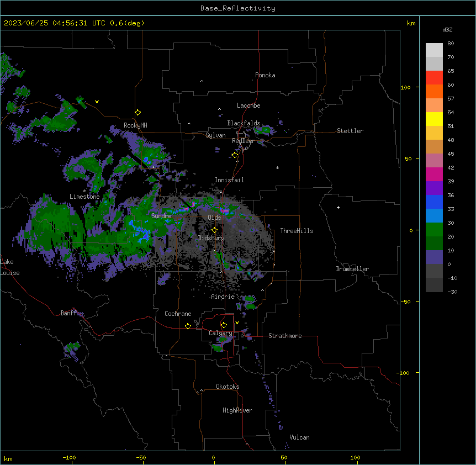The image size is (476, 465).
Task: Click the Ponoka city label
Action: click(x=265, y=75)
